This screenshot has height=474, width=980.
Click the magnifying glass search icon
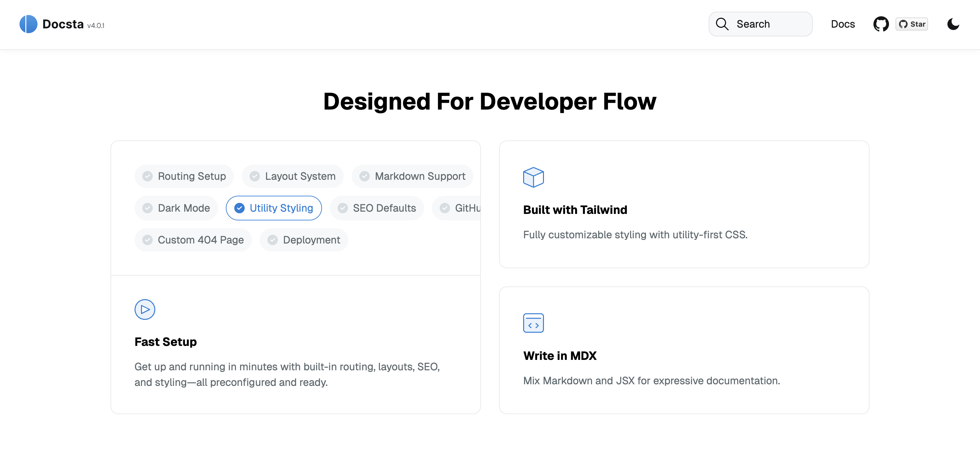coord(722,24)
